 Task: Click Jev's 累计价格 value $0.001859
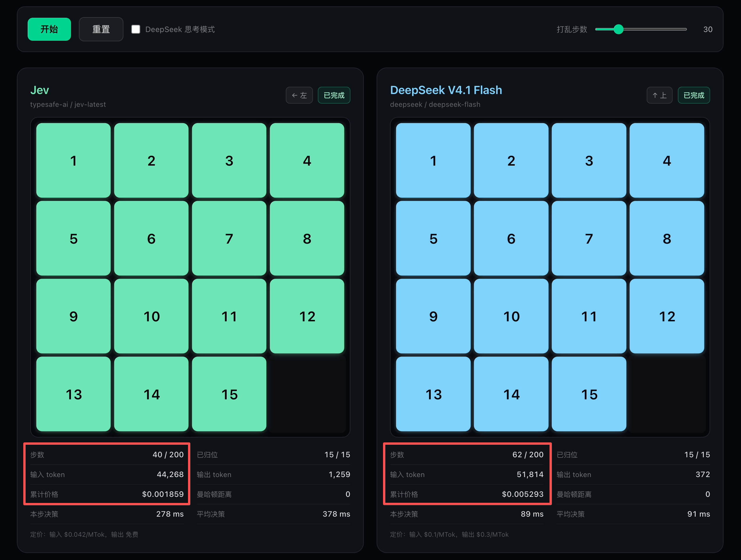pyautogui.click(x=163, y=494)
